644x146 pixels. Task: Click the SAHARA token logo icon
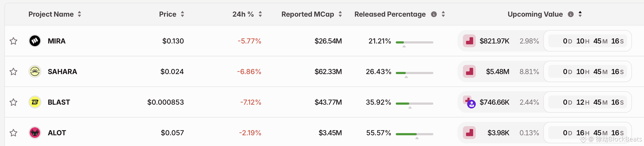point(35,72)
